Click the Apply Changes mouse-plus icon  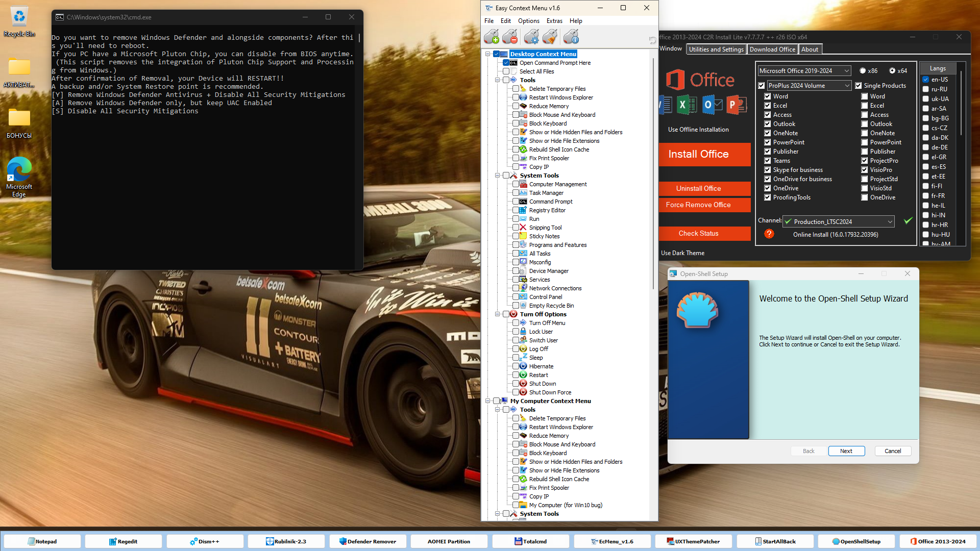pyautogui.click(x=492, y=37)
